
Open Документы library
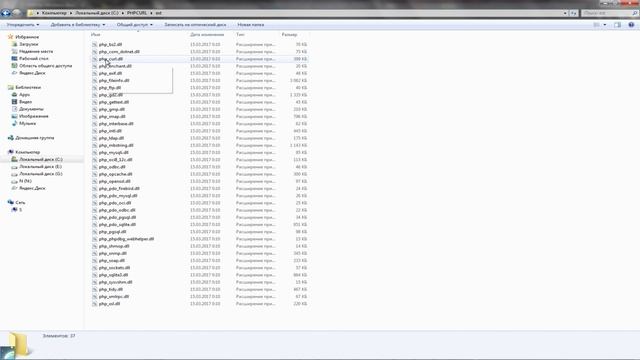click(x=31, y=109)
